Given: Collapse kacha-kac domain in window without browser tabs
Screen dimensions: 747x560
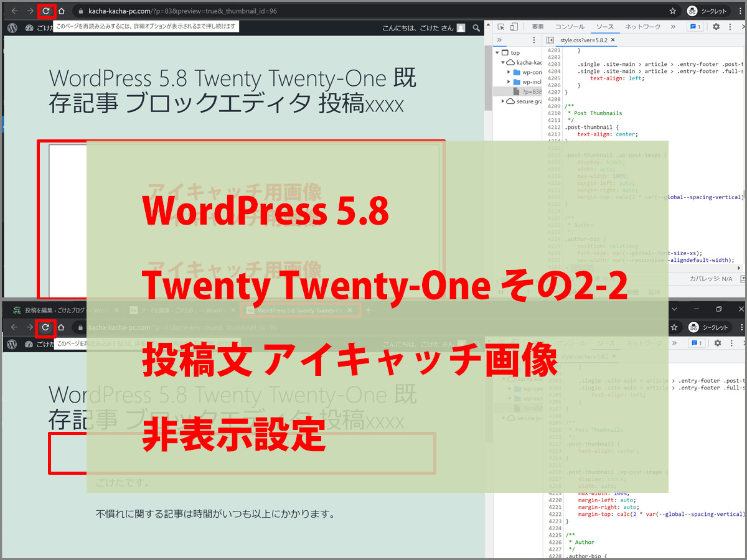Looking at the screenshot, I should coord(503,62).
